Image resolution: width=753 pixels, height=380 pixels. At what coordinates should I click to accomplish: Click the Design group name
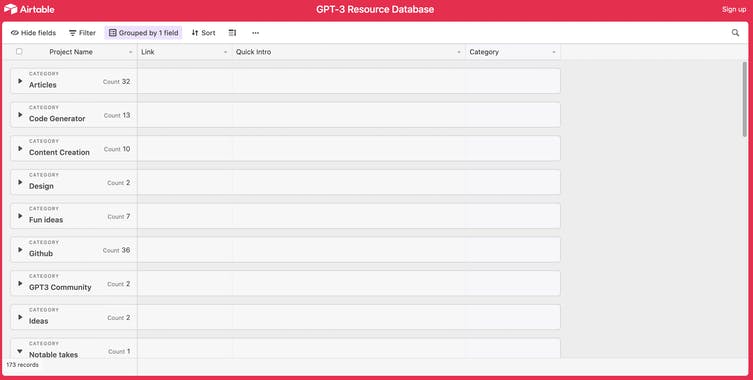click(41, 186)
